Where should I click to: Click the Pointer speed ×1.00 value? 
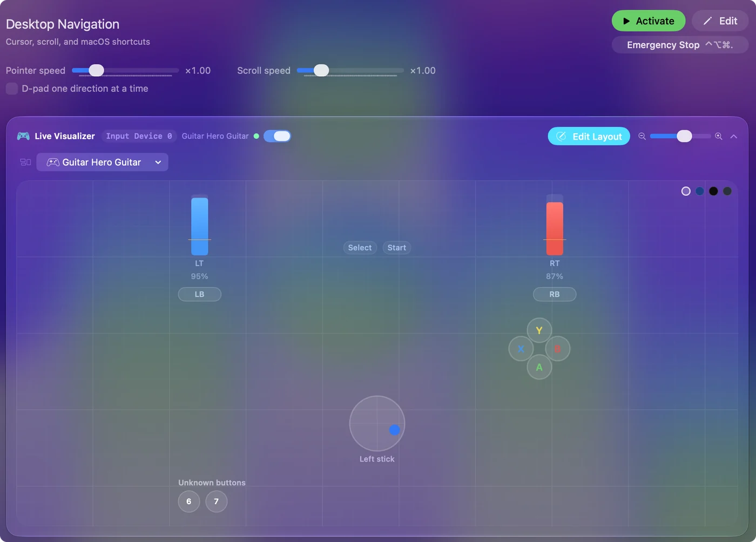198,71
